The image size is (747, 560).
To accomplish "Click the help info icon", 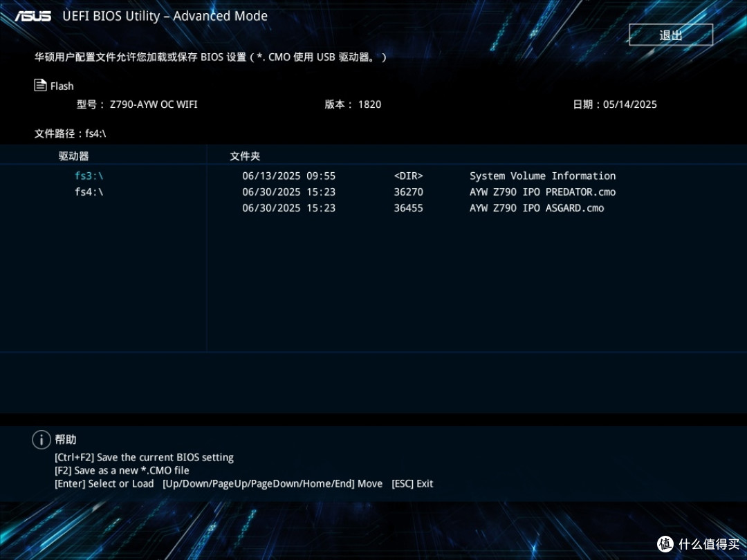I will [41, 440].
